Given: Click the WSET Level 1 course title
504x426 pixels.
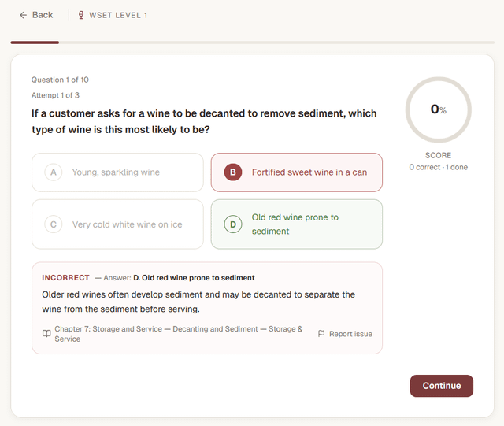Looking at the screenshot, I should click(118, 15).
